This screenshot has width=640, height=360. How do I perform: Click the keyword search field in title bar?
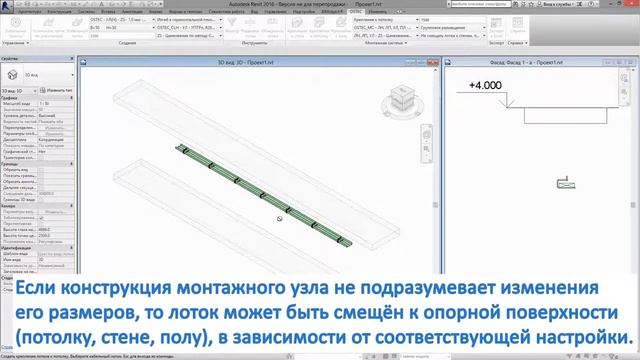(481, 4)
